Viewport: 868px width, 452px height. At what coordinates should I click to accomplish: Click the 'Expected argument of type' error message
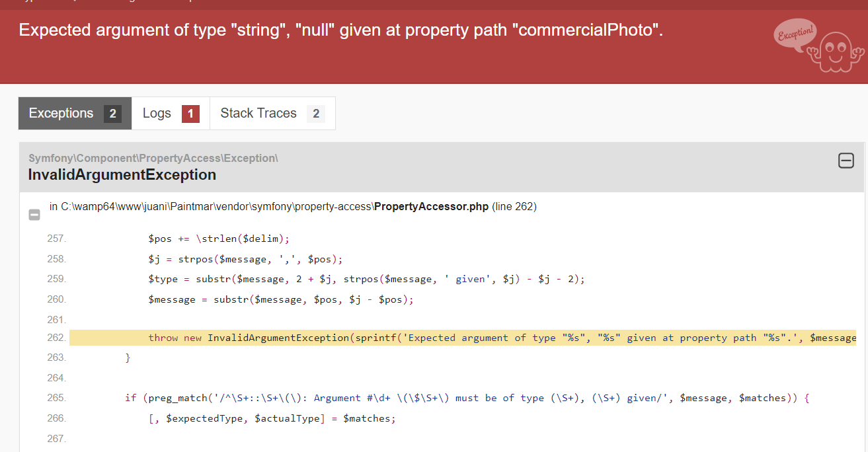[340, 30]
